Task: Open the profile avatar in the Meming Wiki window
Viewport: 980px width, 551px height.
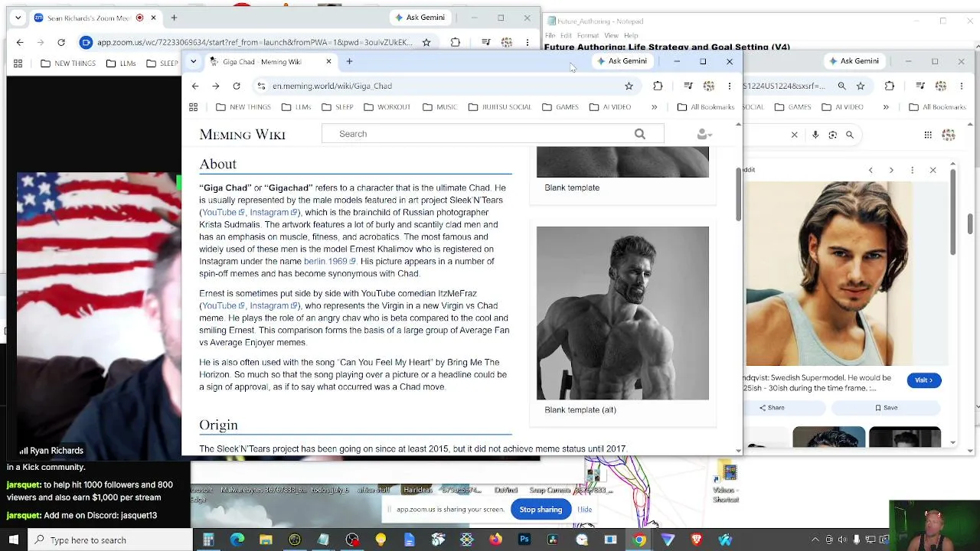Action: click(x=709, y=86)
